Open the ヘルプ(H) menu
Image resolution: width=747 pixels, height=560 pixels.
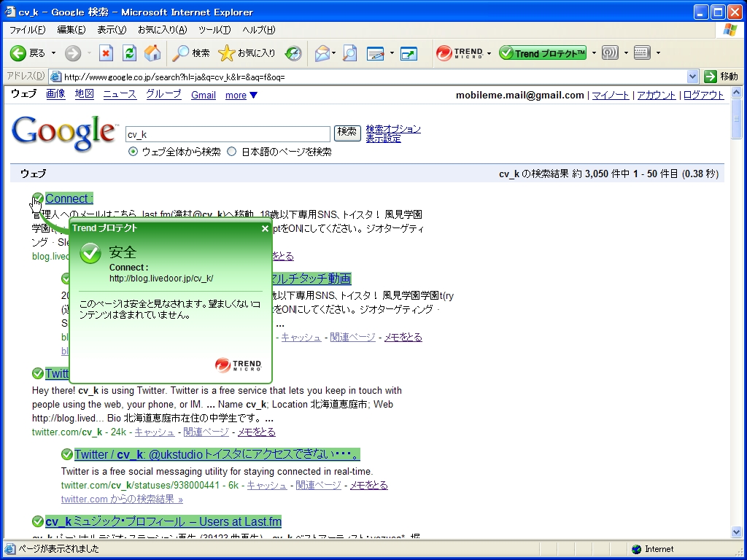(259, 29)
